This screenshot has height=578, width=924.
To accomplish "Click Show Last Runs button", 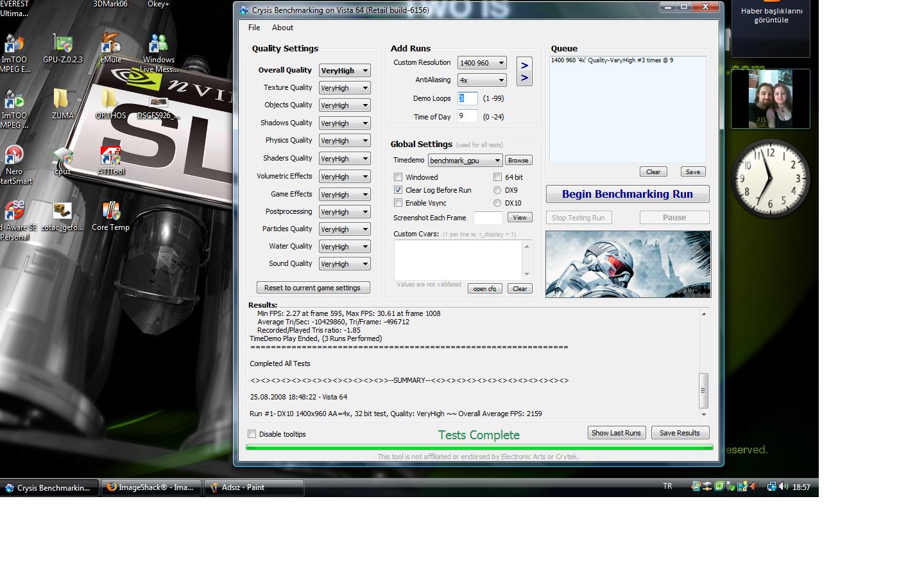I will click(616, 433).
